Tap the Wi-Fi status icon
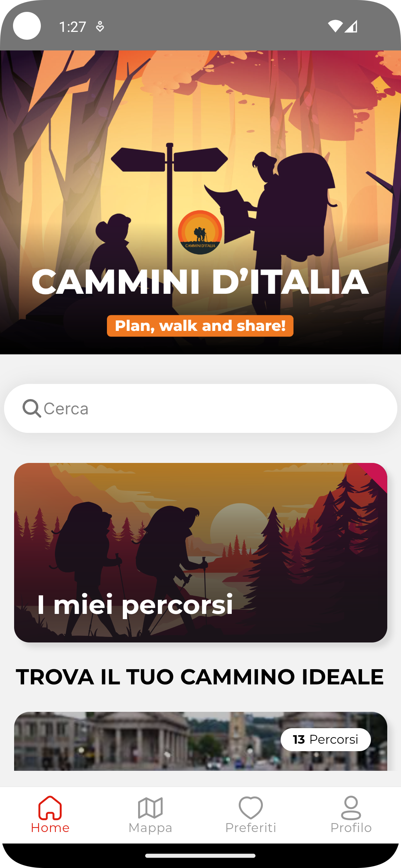Screen dimensions: 401x868 coord(335,26)
